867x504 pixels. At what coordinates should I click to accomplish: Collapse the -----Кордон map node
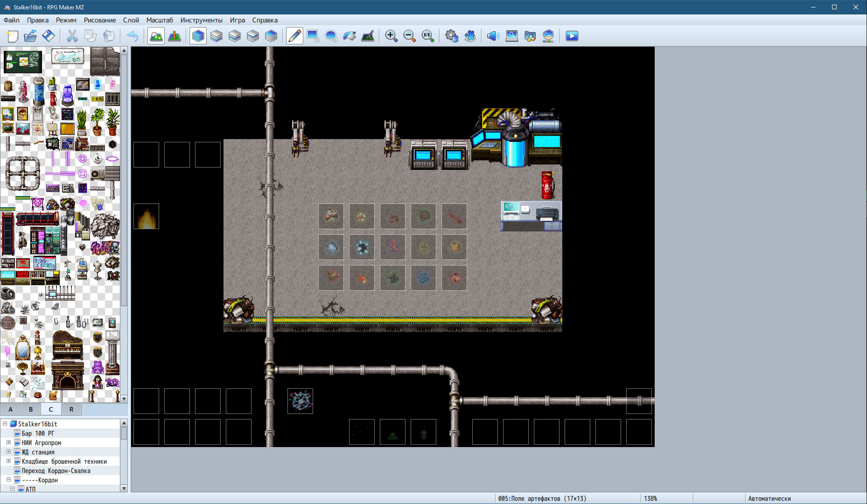point(8,480)
